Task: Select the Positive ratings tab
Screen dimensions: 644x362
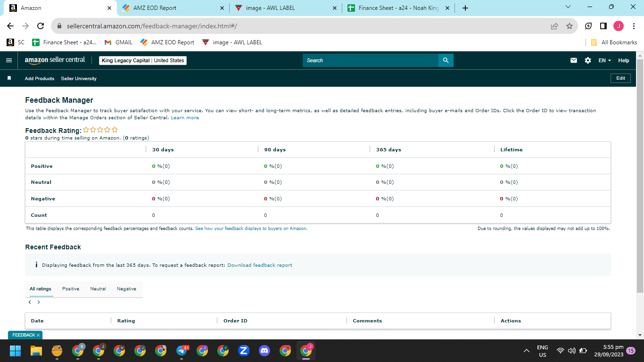Action: point(71,289)
